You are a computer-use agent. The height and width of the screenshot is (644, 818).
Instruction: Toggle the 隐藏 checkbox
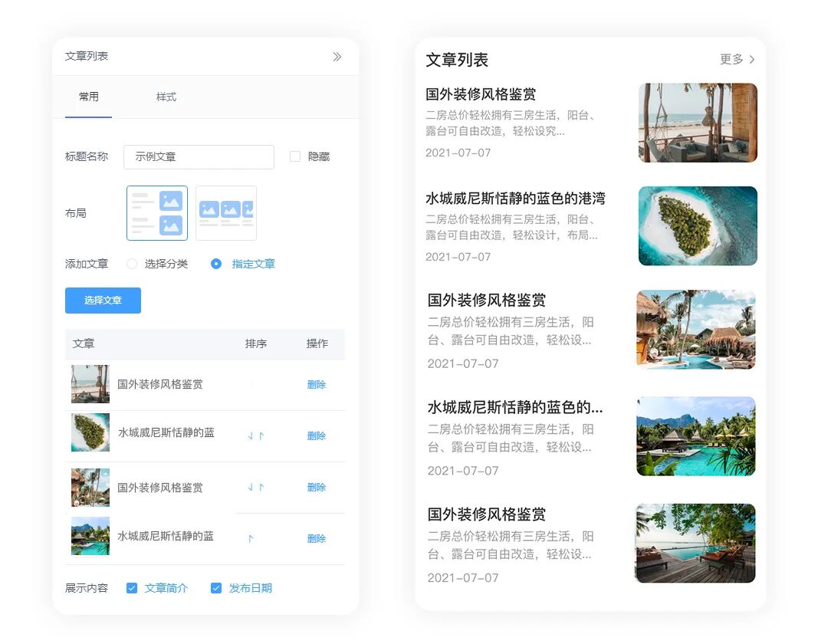[294, 156]
